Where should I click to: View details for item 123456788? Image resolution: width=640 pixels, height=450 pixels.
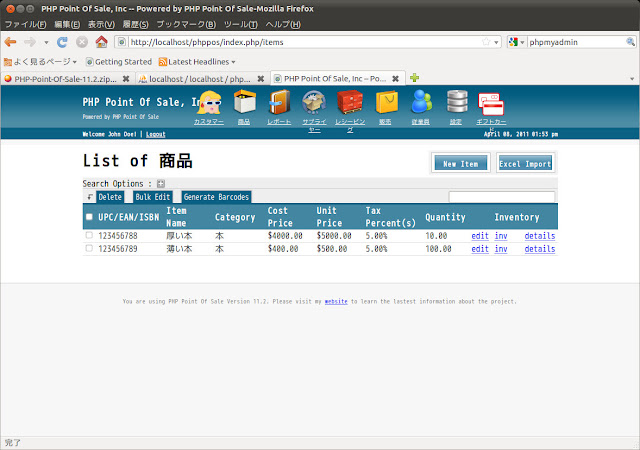tap(540, 236)
